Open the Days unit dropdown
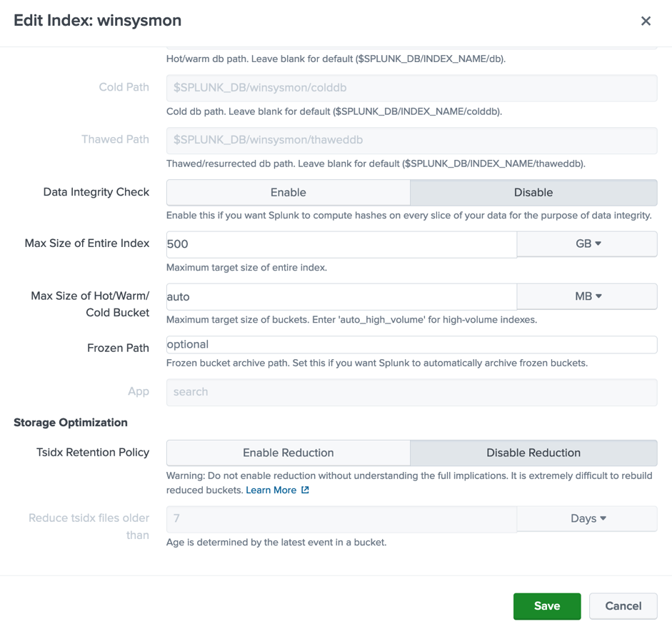Image resolution: width=672 pixels, height=629 pixels. (586, 518)
